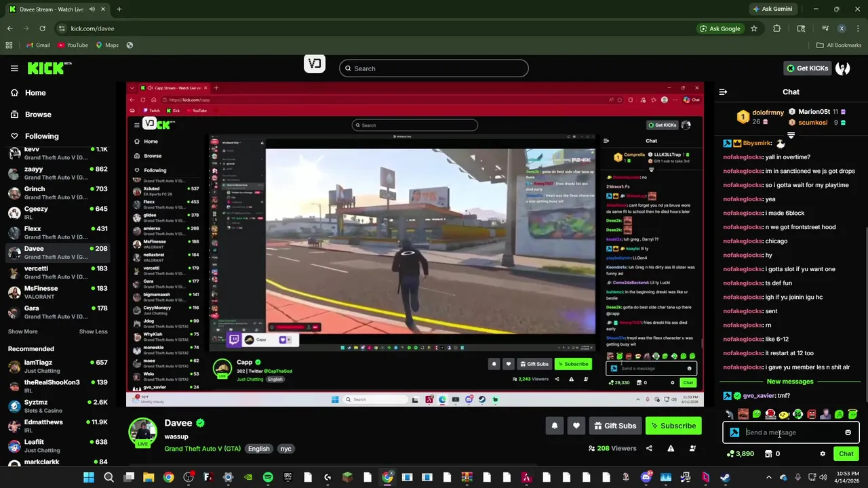868x488 pixels.
Task: Click Ask Google in address bar
Action: [720, 28]
